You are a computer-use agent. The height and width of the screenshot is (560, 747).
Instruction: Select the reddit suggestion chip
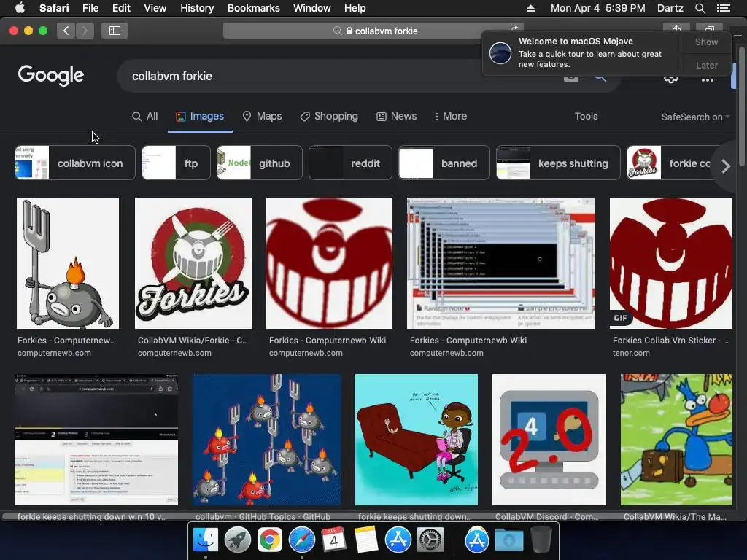[350, 163]
